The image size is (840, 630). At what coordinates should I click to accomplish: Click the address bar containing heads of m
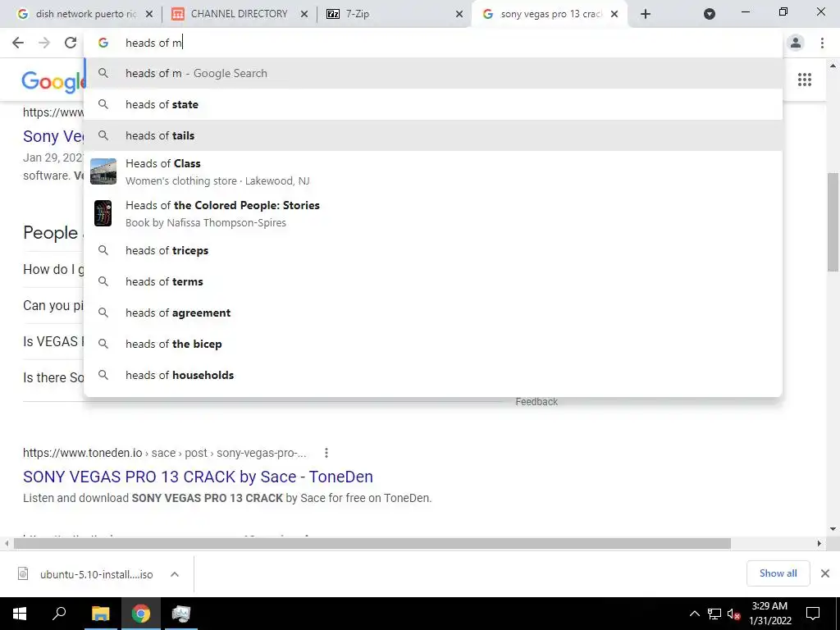[433, 43]
